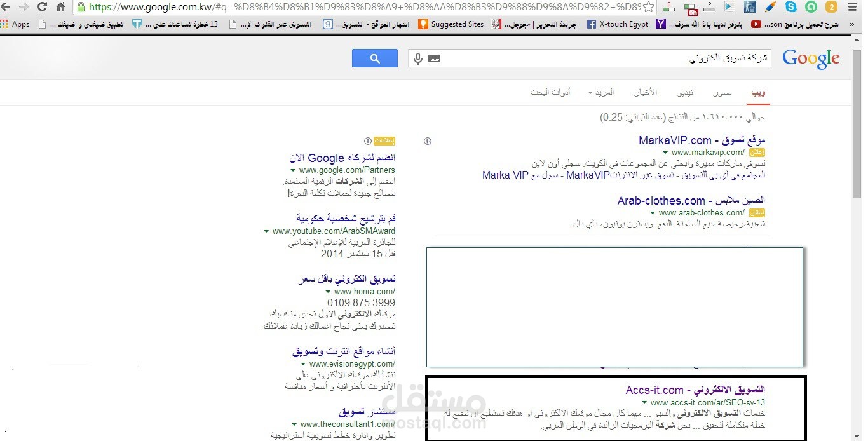
Task: Select the ويب (Web) search tab
Action: pyautogui.click(x=759, y=93)
